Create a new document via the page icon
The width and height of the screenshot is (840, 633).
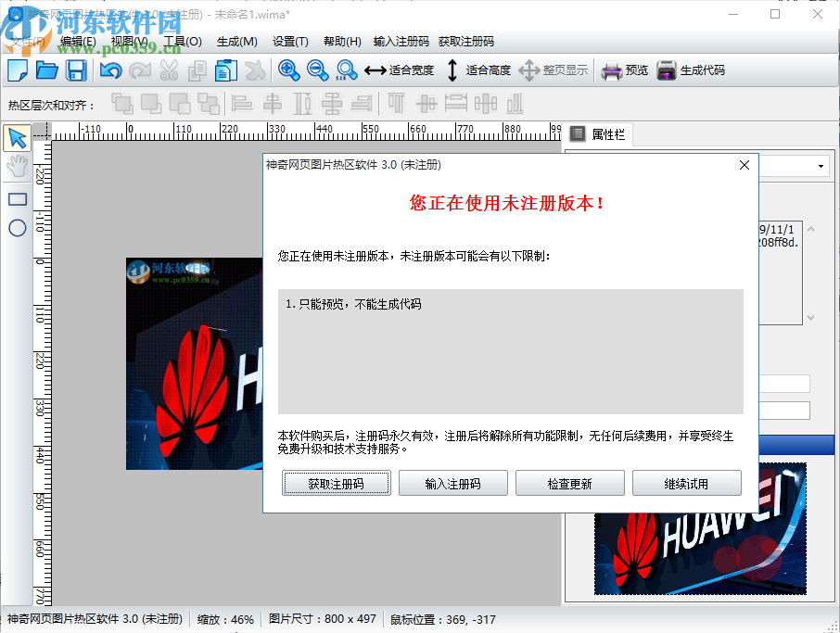pos(17,70)
